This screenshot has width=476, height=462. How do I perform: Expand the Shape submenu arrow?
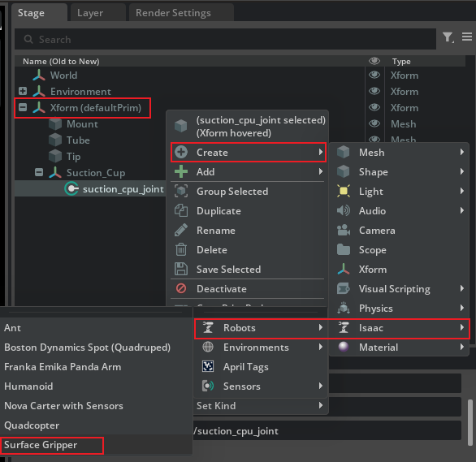pyautogui.click(x=461, y=171)
